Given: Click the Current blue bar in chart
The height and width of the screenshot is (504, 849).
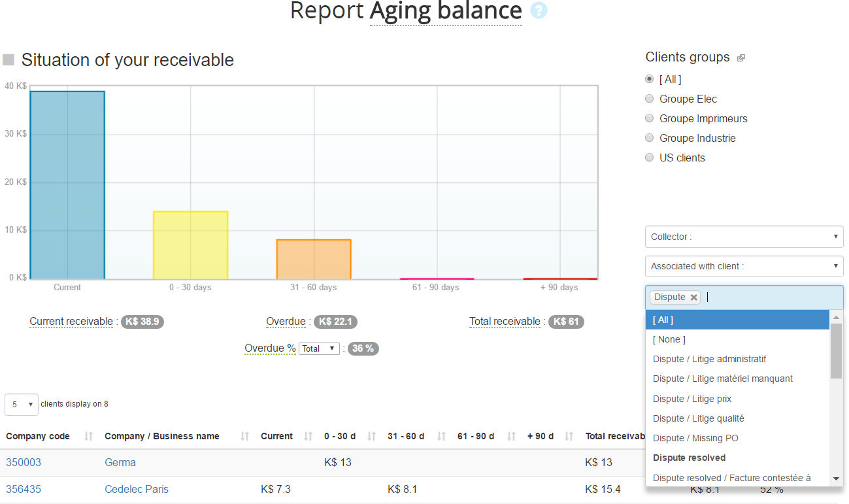Looking at the screenshot, I should [67, 185].
